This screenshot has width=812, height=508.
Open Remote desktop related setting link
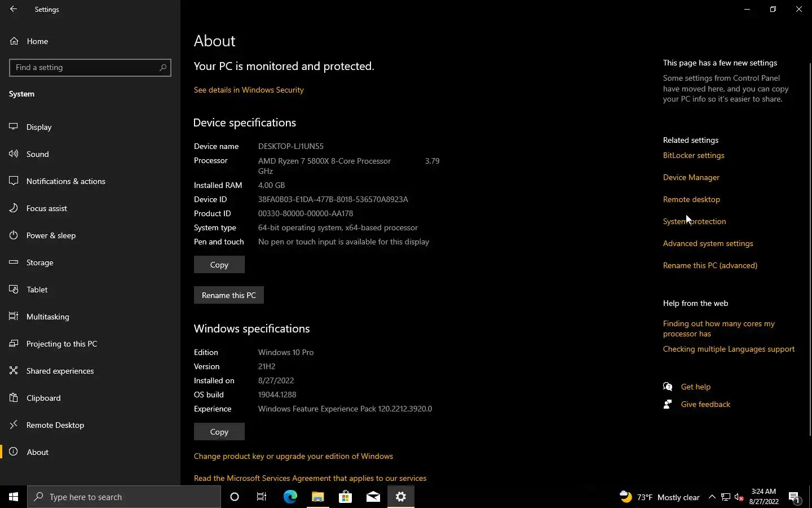click(x=691, y=199)
